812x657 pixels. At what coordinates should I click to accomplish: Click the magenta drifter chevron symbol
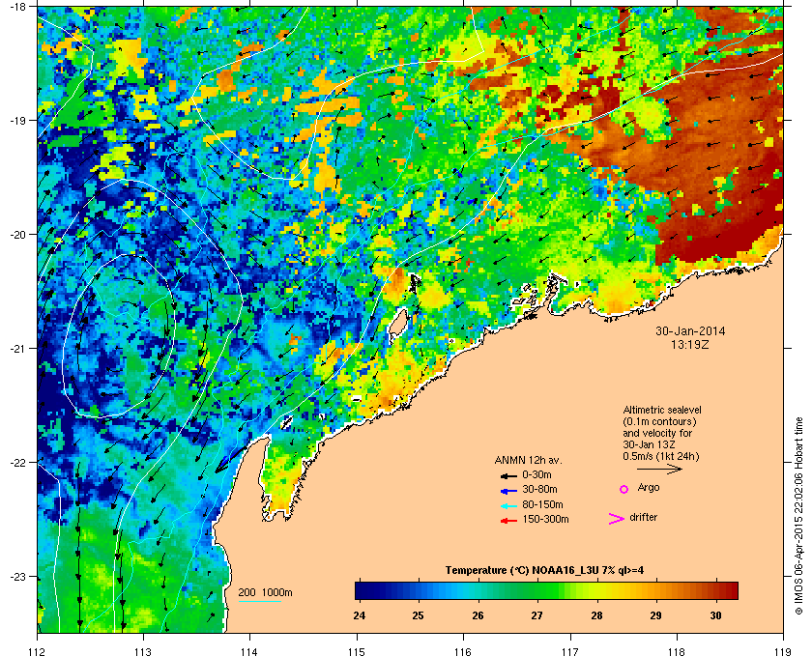[x=617, y=519]
